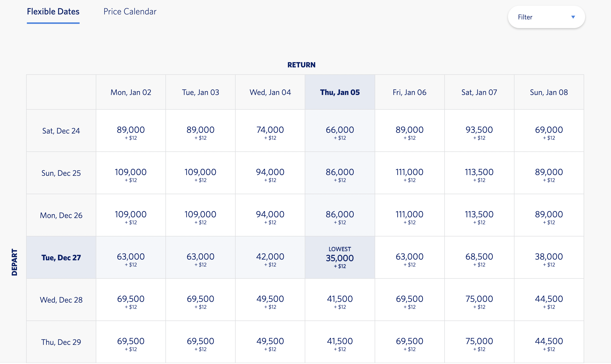Select Thu Dec 29 to Sun Jan 08 fare
611x364 pixels.
(549, 342)
